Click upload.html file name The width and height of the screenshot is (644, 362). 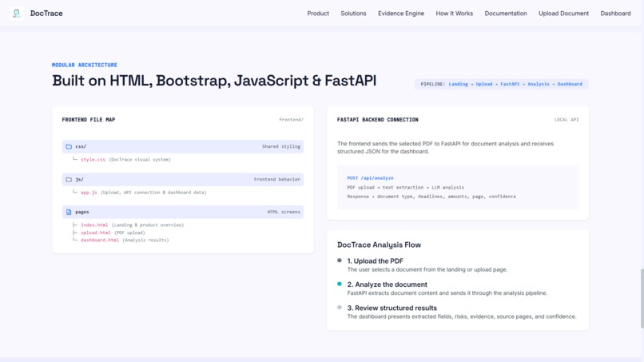coord(95,233)
